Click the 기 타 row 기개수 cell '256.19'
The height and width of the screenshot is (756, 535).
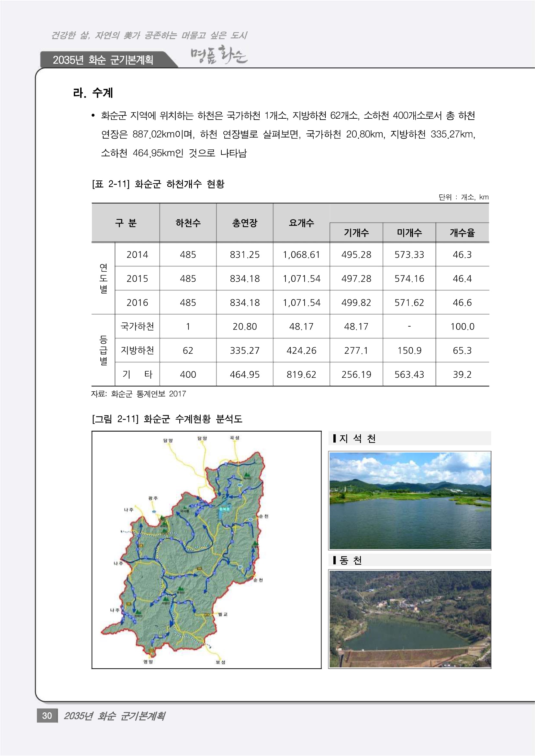[356, 374]
